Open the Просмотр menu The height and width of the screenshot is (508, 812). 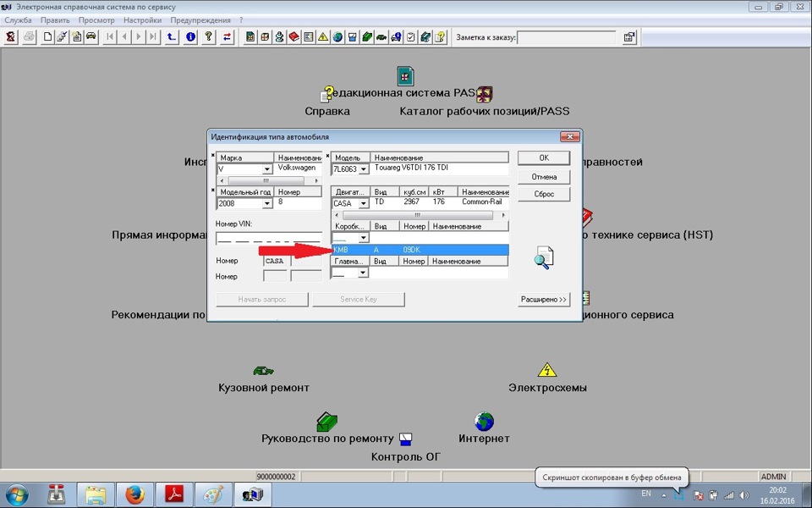96,20
